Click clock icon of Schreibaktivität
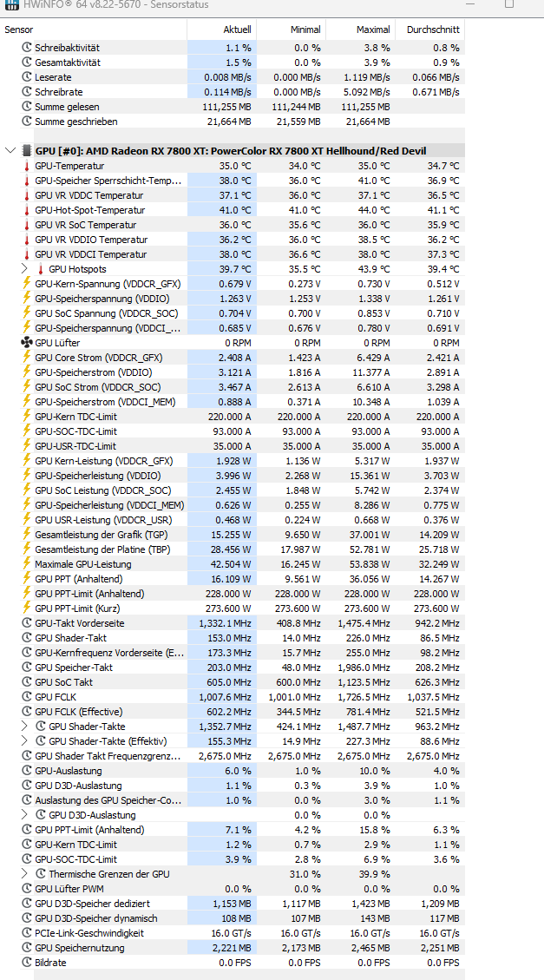544x980 pixels. click(27, 48)
